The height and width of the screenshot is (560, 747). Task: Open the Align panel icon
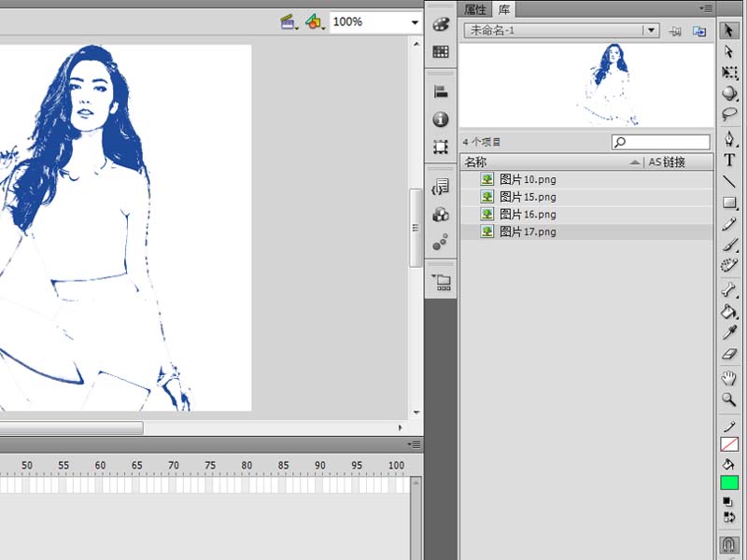click(x=441, y=91)
